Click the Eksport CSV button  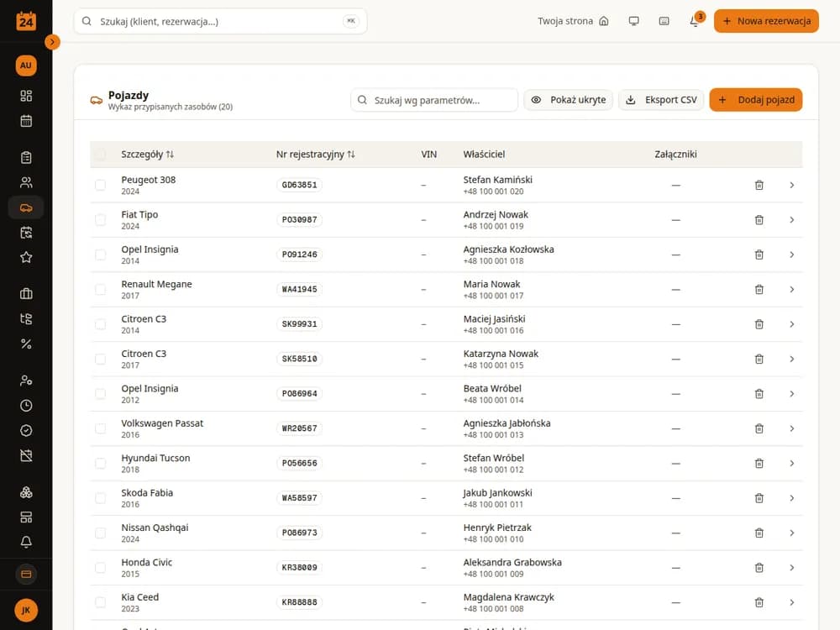(x=661, y=100)
